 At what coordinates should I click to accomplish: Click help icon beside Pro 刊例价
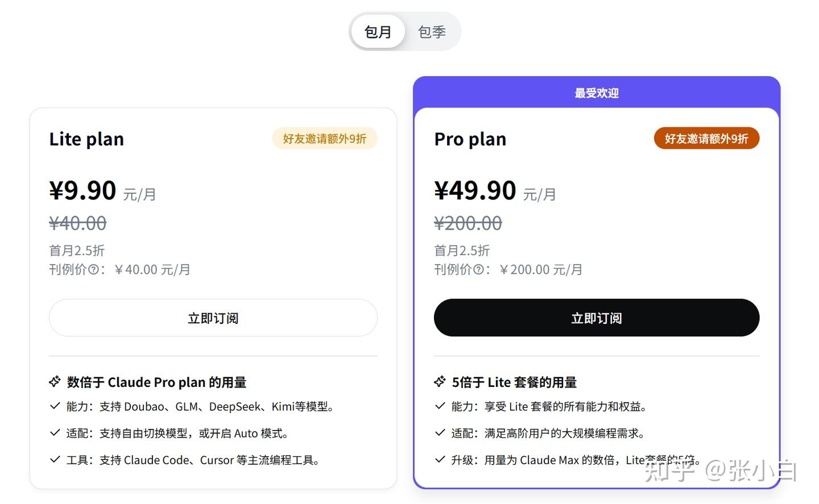click(x=478, y=270)
